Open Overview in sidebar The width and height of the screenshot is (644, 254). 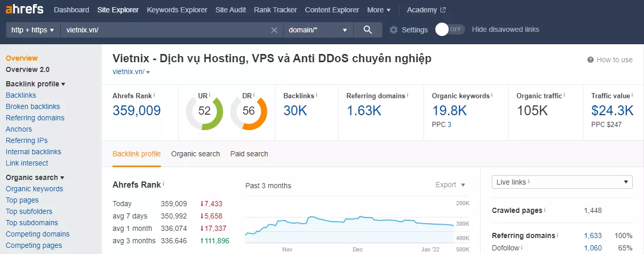click(22, 58)
